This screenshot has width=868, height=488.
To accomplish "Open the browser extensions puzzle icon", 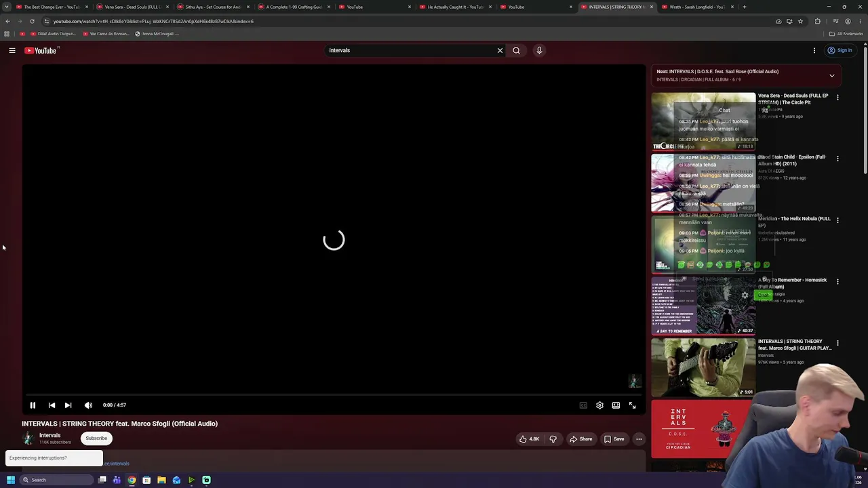I will (x=818, y=21).
